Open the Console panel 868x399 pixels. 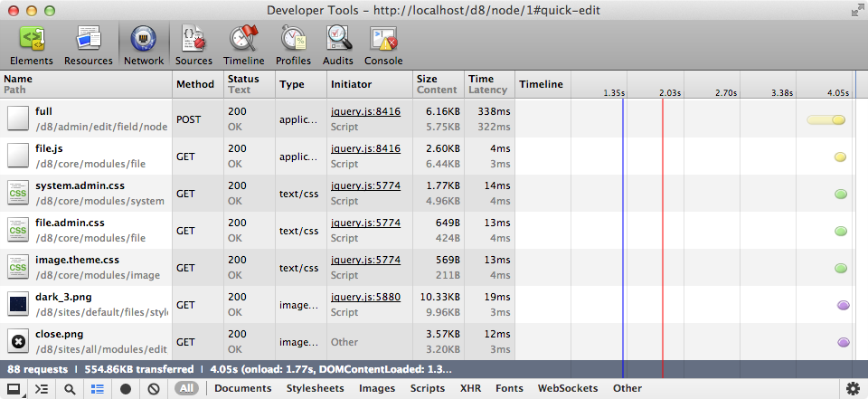point(383,45)
